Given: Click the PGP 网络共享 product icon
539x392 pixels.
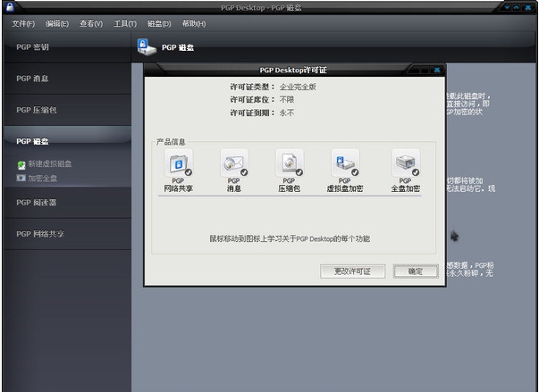Looking at the screenshot, I should coord(179,163).
